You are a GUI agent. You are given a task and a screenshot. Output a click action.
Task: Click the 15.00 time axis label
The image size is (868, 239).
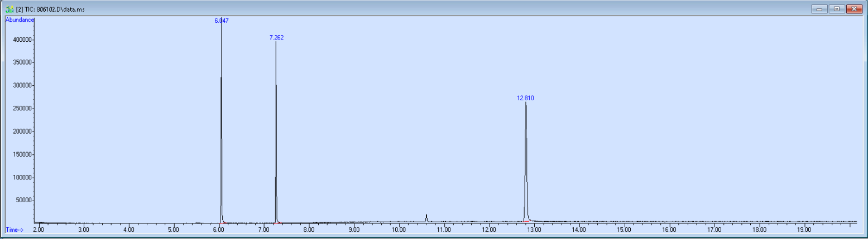pos(624,230)
